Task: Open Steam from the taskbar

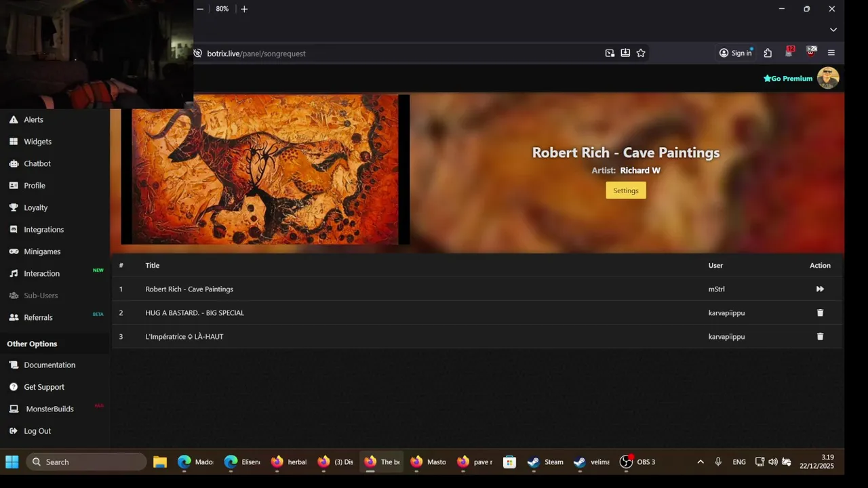Action: point(547,462)
